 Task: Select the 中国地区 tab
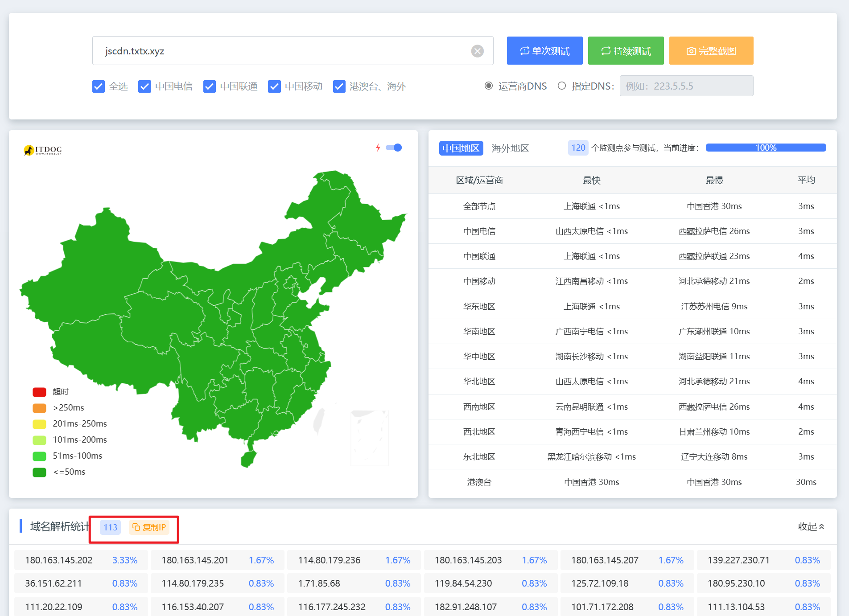tap(461, 148)
